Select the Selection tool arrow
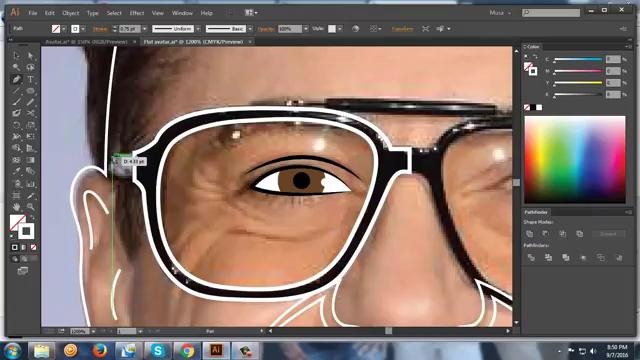Image resolution: width=640 pixels, height=360 pixels. (16, 56)
